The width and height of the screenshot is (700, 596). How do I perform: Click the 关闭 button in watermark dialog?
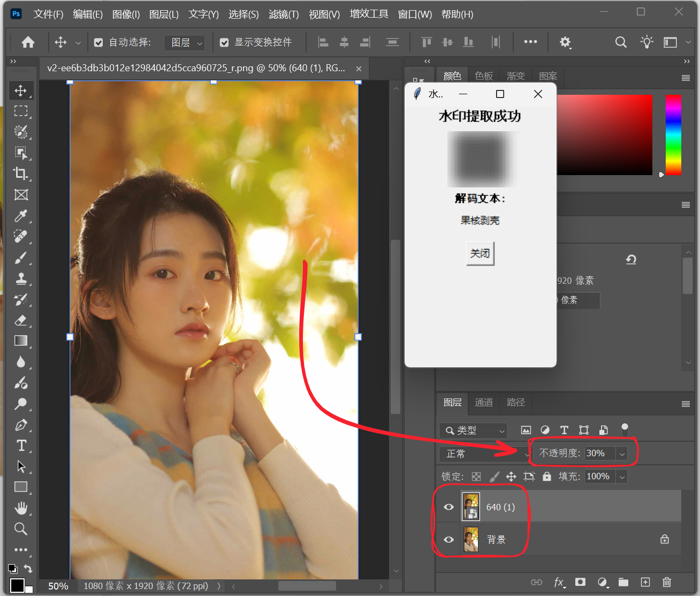pos(480,253)
